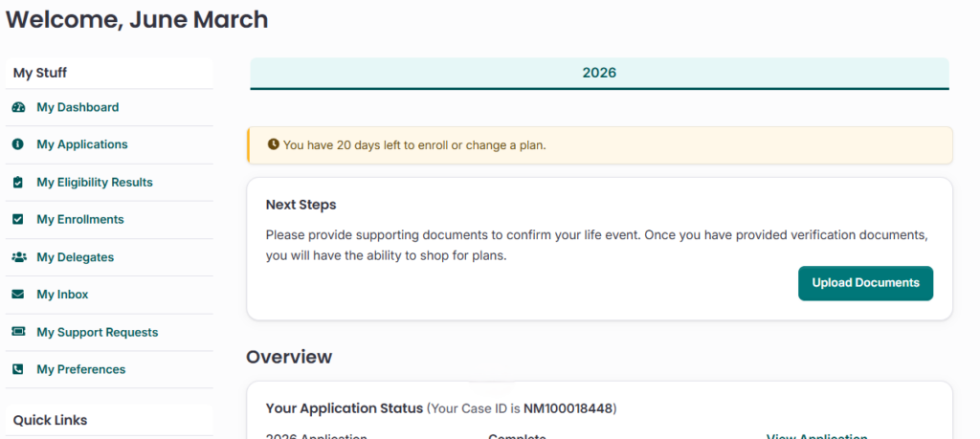
Task: Click the Case ID number NM100018448
Action: tap(568, 408)
